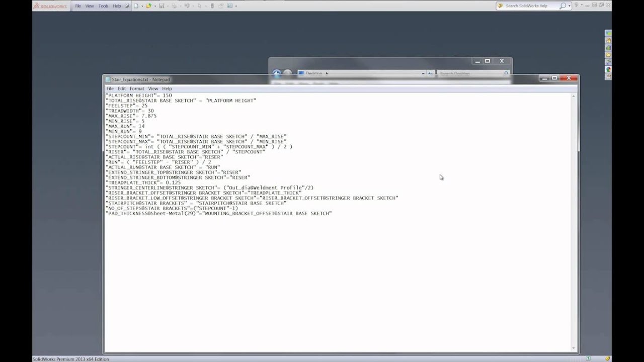644x362 pixels.
Task: Open the SolidWorks View menu
Action: (x=90, y=6)
